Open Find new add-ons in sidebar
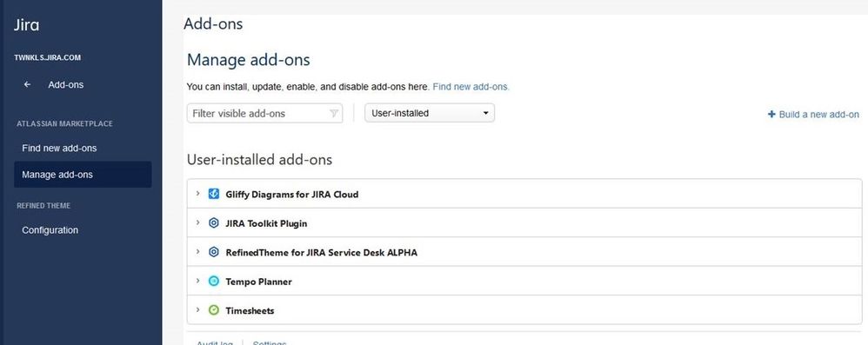 click(59, 149)
